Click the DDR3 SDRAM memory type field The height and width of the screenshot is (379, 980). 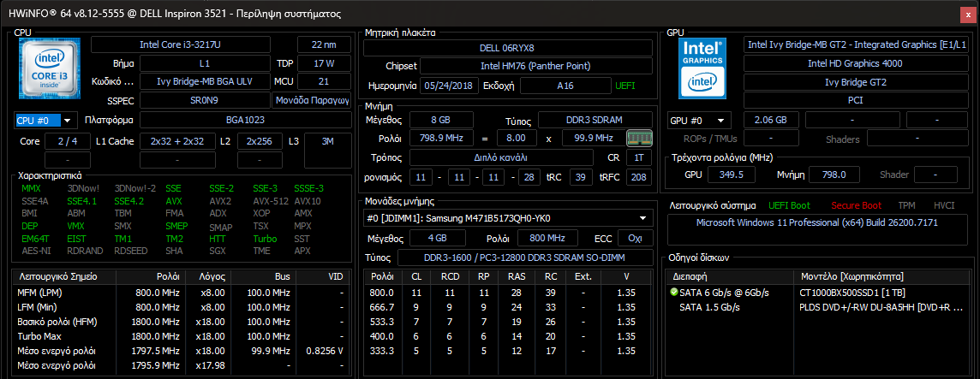[595, 120]
